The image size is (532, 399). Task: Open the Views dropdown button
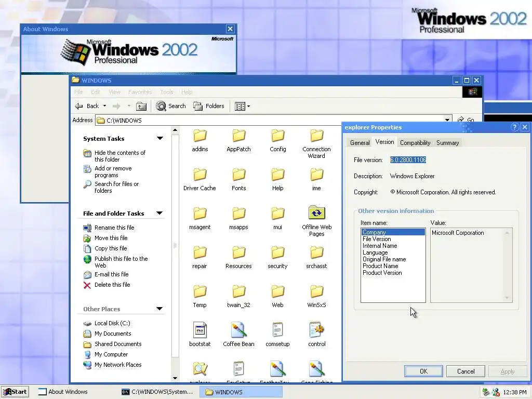(x=242, y=107)
